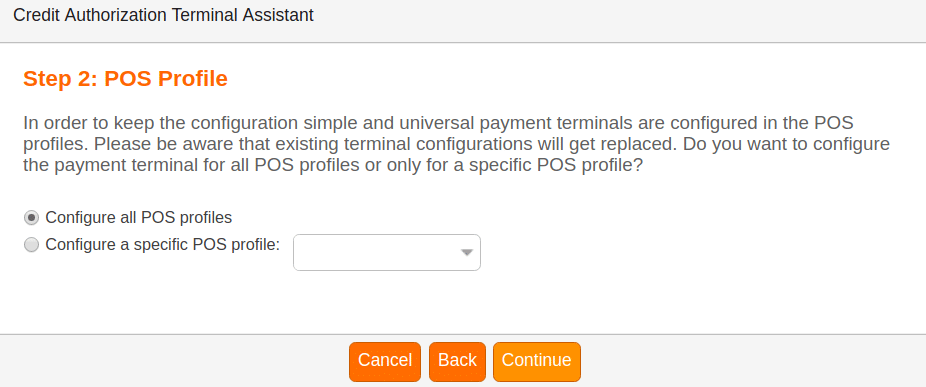926x387 pixels.
Task: Click the word 'Continue' on the orange button
Action: click(537, 360)
